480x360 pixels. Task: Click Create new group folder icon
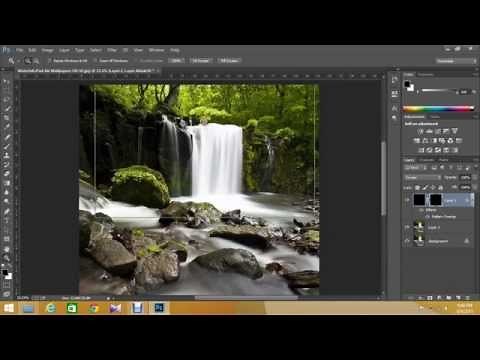tap(449, 297)
